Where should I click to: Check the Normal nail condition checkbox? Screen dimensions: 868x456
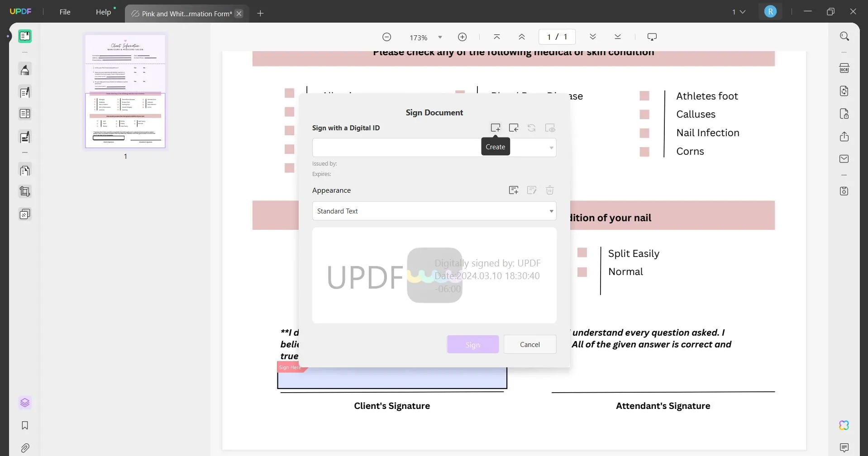coord(582,272)
